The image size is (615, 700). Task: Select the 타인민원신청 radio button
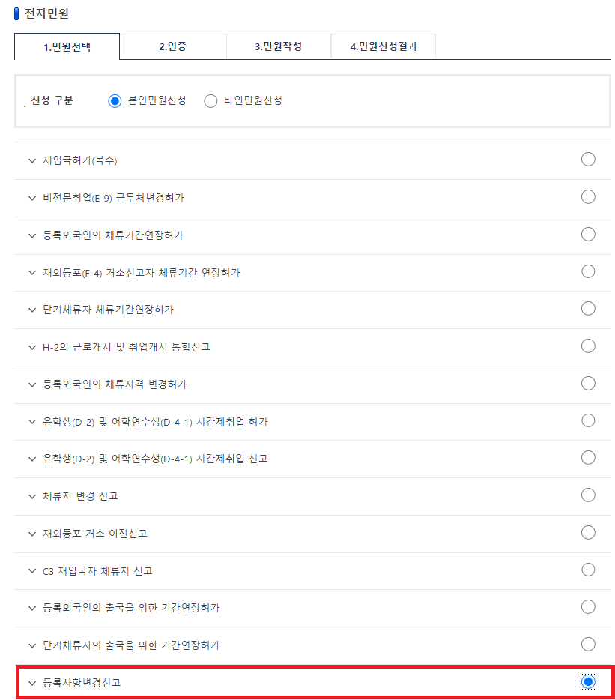tap(210, 100)
